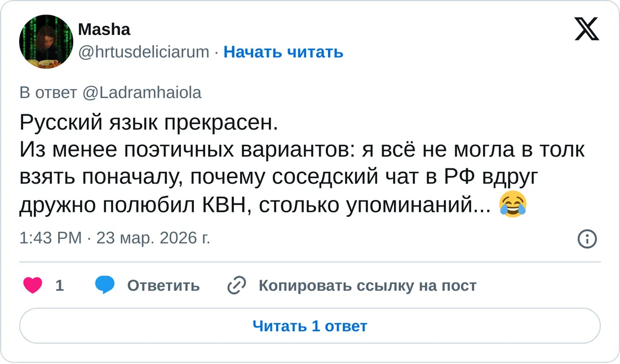Click the like count number 1

pos(59,286)
